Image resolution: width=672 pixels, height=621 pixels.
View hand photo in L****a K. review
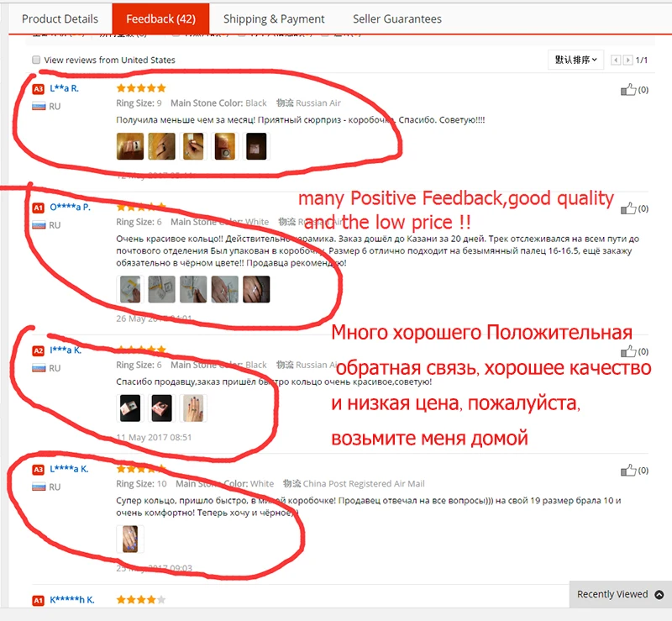click(x=130, y=539)
